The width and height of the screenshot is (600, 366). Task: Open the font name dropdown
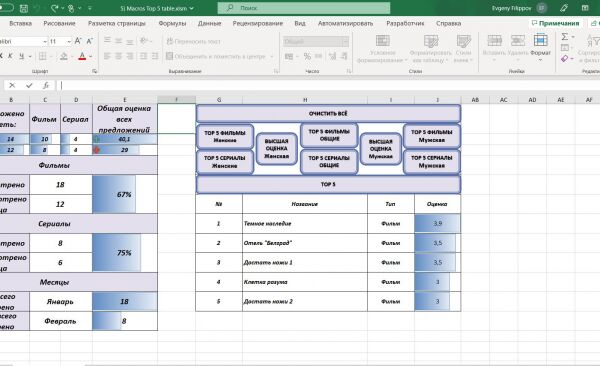point(45,41)
